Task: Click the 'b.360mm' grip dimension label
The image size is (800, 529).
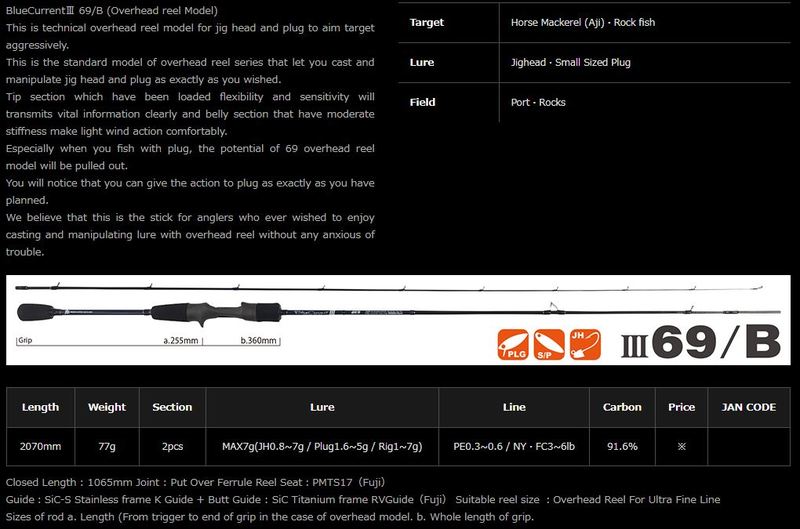Action: pos(258,340)
